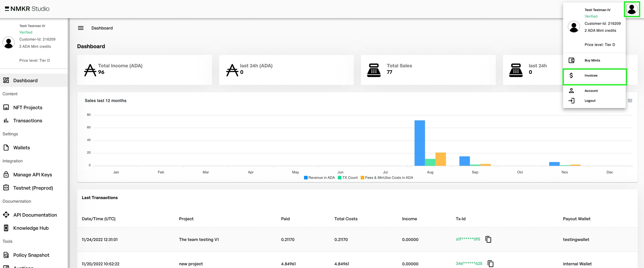Open the sales chart options menu
Image resolution: width=644 pixels, height=268 pixels.
630,101
